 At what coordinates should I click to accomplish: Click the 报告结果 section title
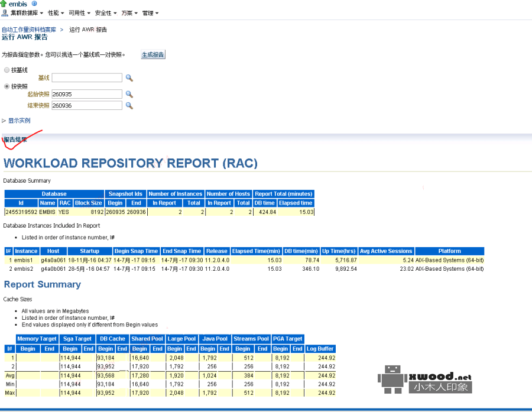(15, 140)
